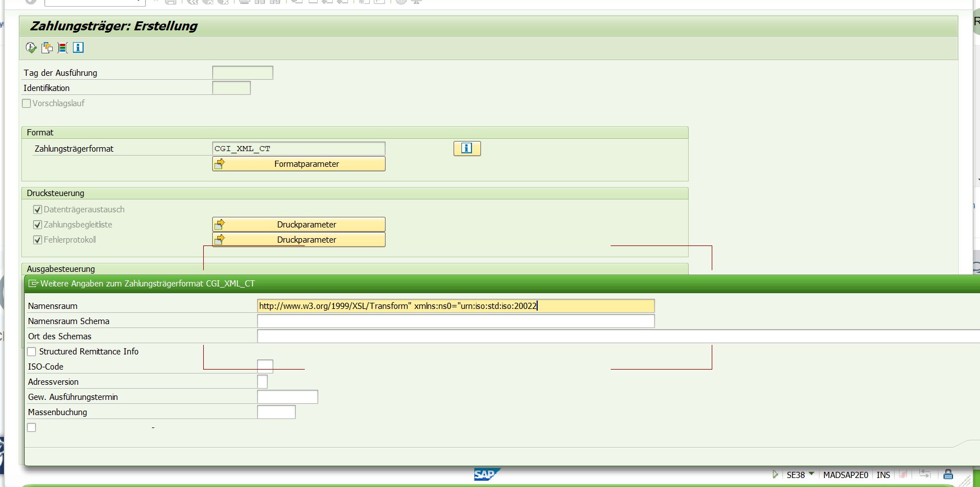Click the status bar expand triangle icon

point(775,475)
